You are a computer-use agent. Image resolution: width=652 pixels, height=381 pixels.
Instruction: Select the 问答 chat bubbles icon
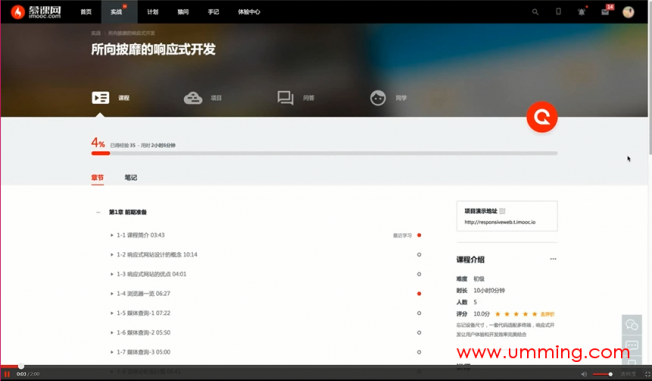[x=285, y=98]
